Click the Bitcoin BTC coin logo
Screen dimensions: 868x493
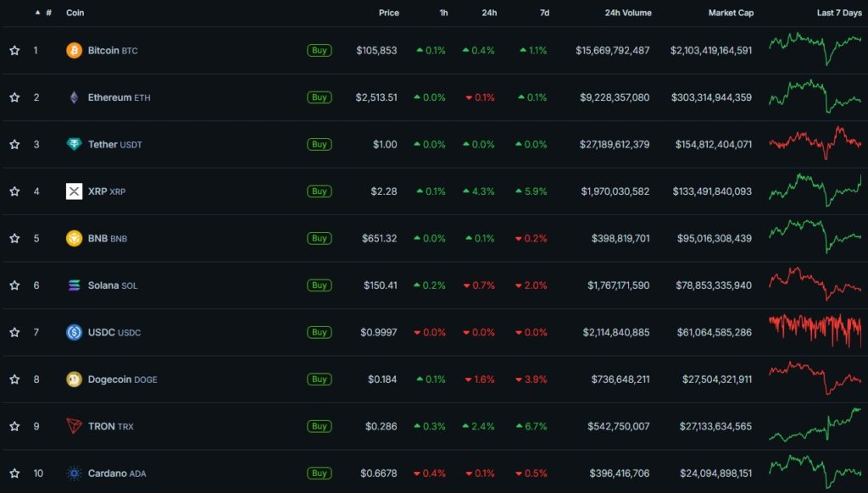tap(75, 50)
